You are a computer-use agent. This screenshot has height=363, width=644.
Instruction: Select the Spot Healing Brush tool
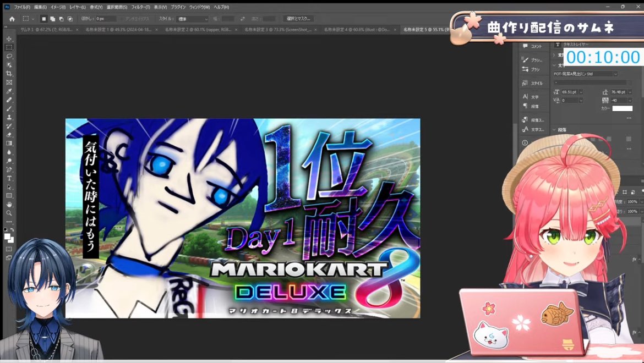click(9, 100)
